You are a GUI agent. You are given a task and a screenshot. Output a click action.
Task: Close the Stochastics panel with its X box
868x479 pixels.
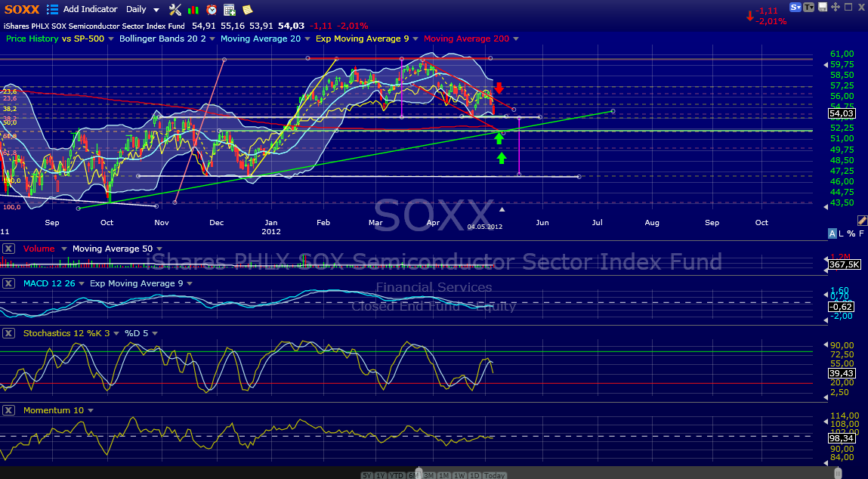click(8, 333)
